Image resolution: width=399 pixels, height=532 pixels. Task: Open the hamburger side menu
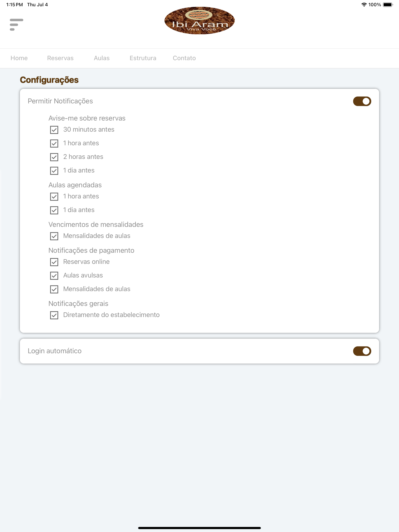16,25
